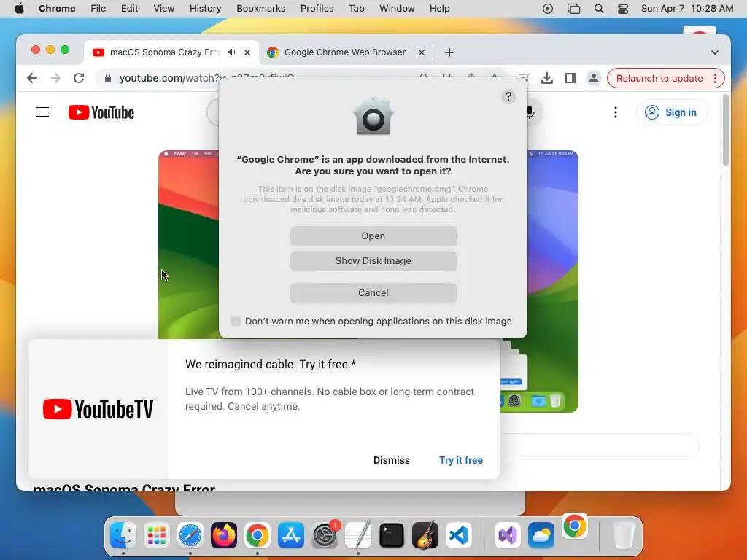747x560 pixels.
Task: Click the YouTube Sign in button
Action: coord(672,112)
